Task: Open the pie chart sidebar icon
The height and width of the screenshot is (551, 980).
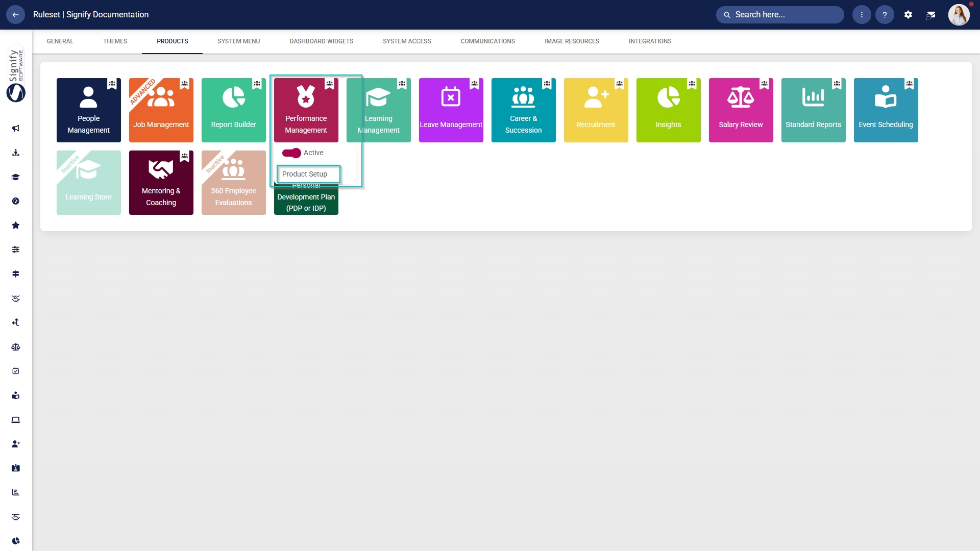Action: click(x=16, y=541)
